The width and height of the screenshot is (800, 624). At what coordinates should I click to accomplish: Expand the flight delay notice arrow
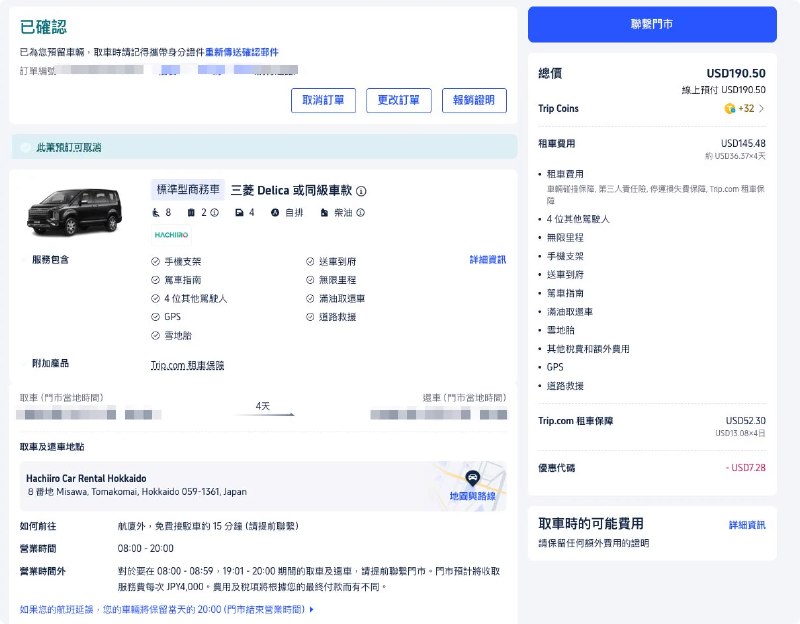[x=312, y=610]
